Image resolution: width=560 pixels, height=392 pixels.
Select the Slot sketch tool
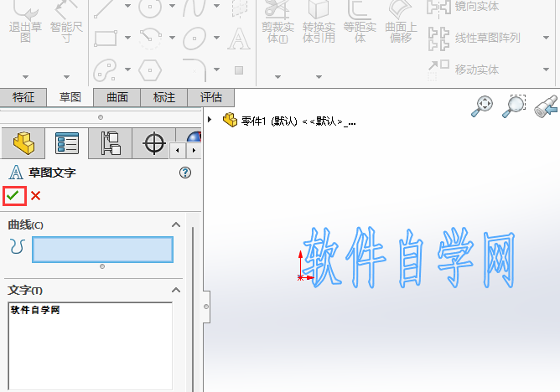(105, 70)
